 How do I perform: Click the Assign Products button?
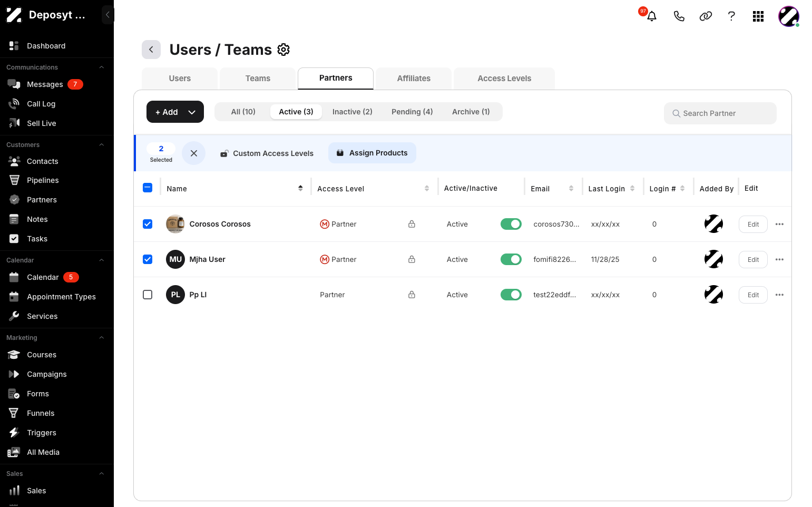372,153
